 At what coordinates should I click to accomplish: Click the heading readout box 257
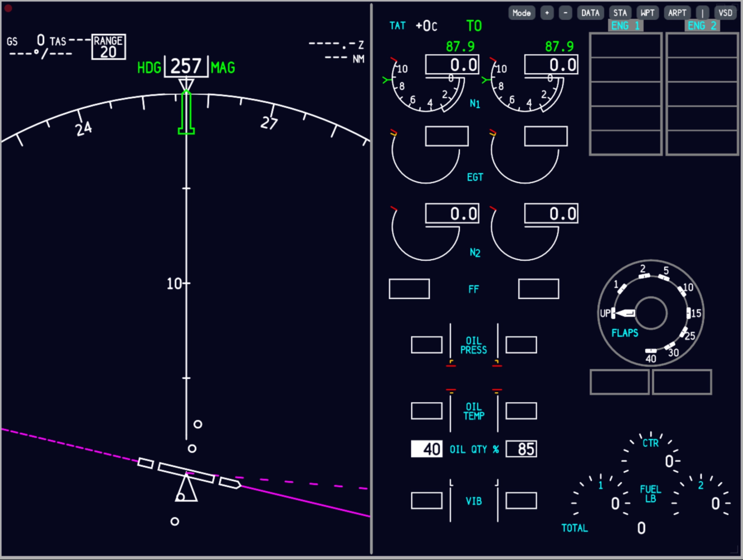click(x=186, y=66)
